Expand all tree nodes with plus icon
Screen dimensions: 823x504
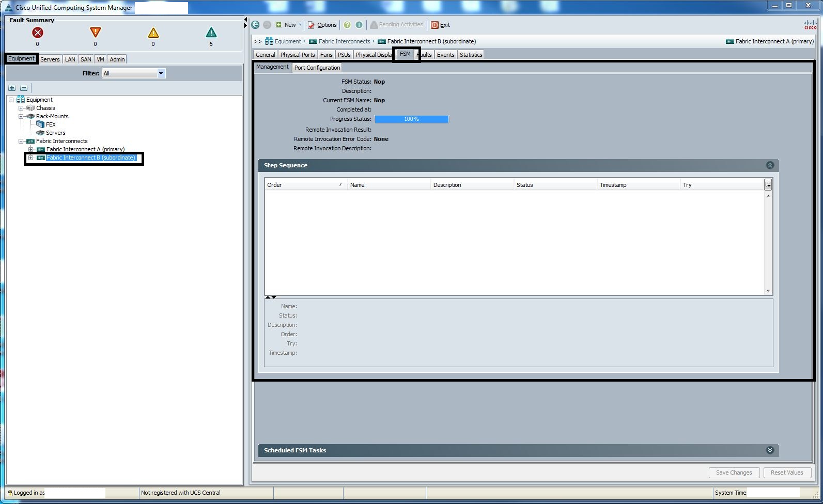click(12, 88)
